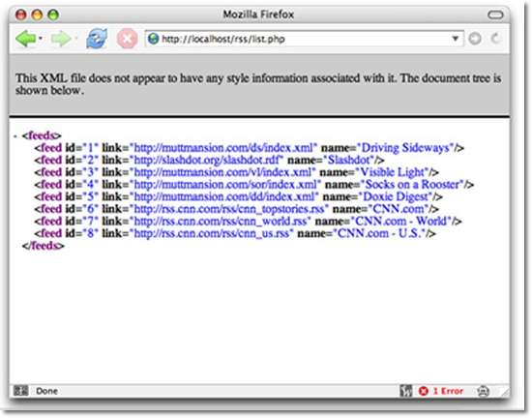Screen dimensions: 532x418
Task: Open the Back button history dropdown arrow
Action: click(x=41, y=39)
